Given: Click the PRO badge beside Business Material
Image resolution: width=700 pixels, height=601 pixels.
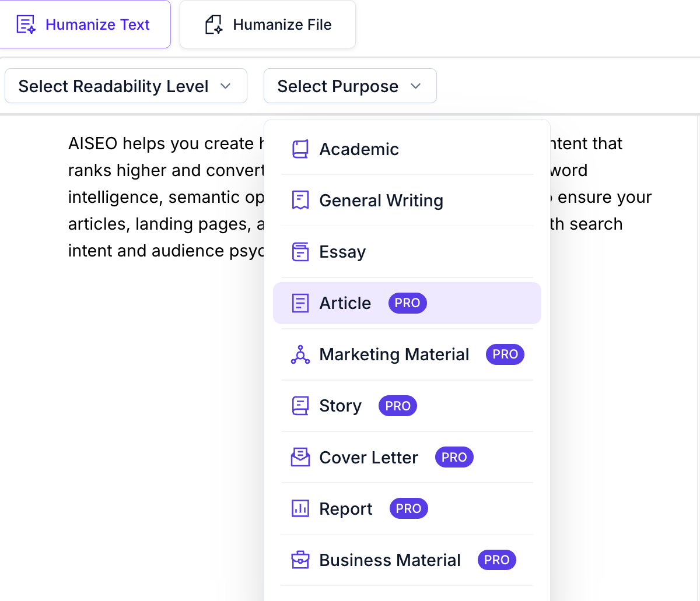Looking at the screenshot, I should (x=497, y=560).
